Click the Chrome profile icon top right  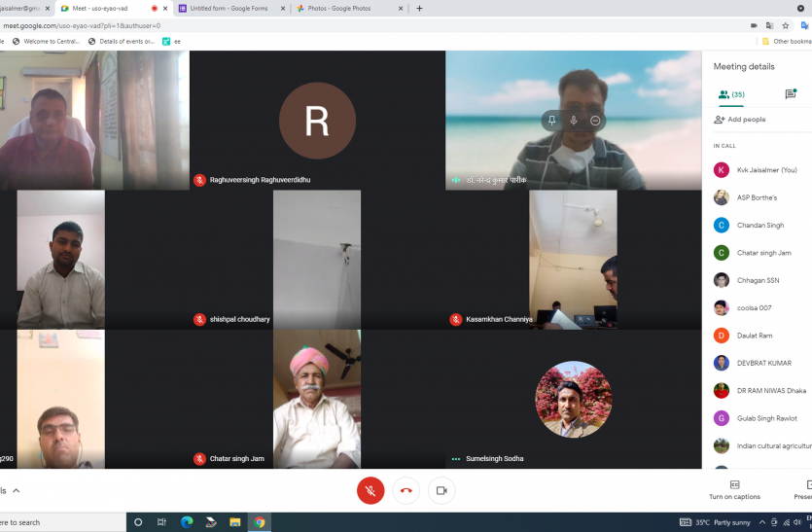[800, 9]
